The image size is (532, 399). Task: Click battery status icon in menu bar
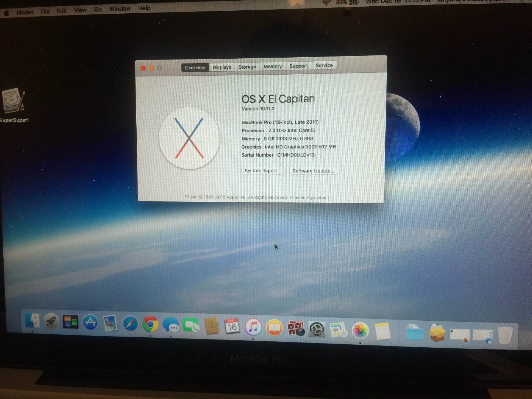354,2
